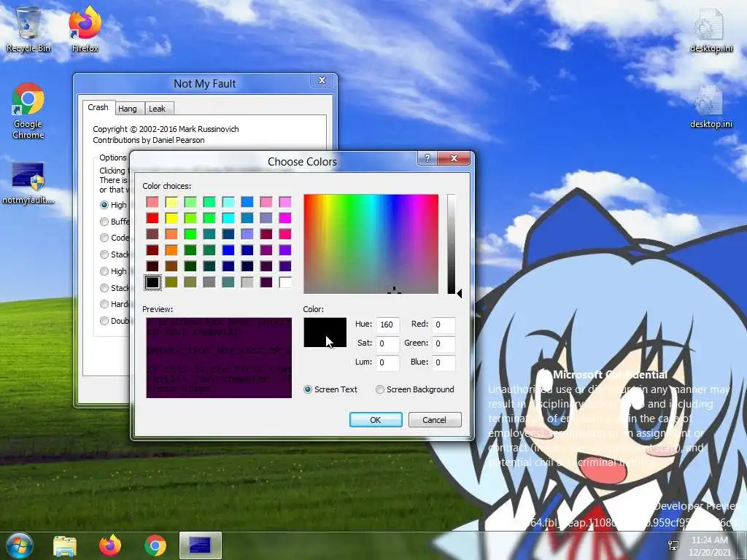
Task: Select the Buffer overflow radio in Not My Fault
Action: [x=104, y=222]
